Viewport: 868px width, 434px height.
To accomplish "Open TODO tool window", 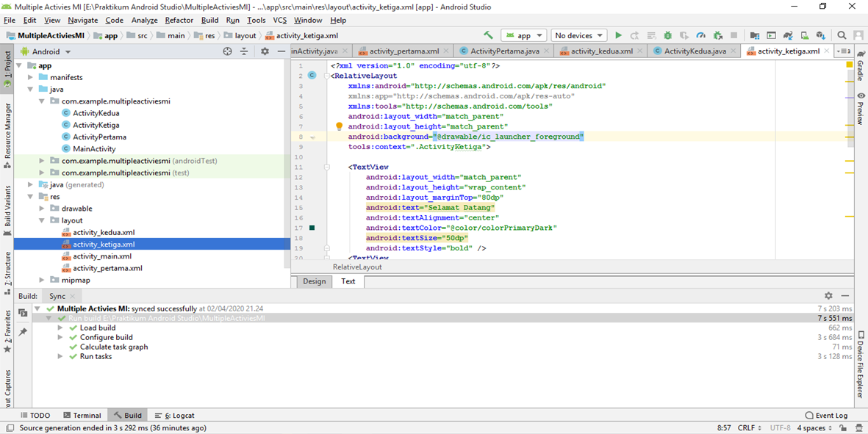I will (35, 415).
